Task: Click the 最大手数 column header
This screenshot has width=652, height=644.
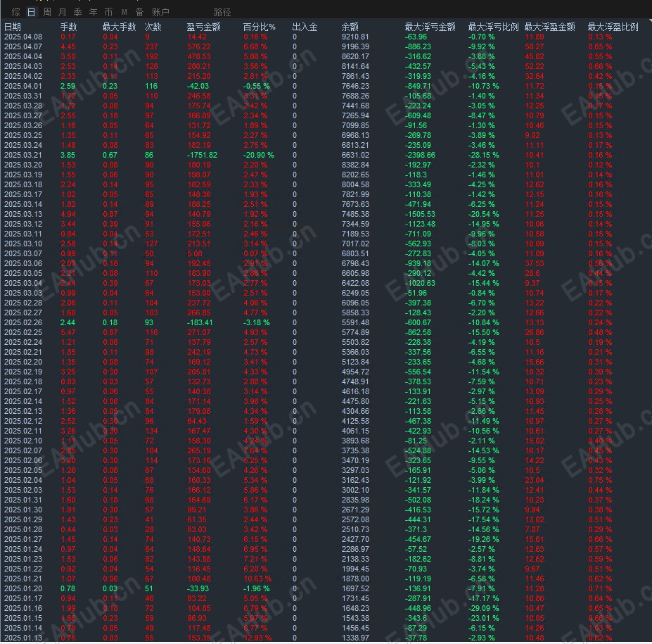Action: click(120, 27)
